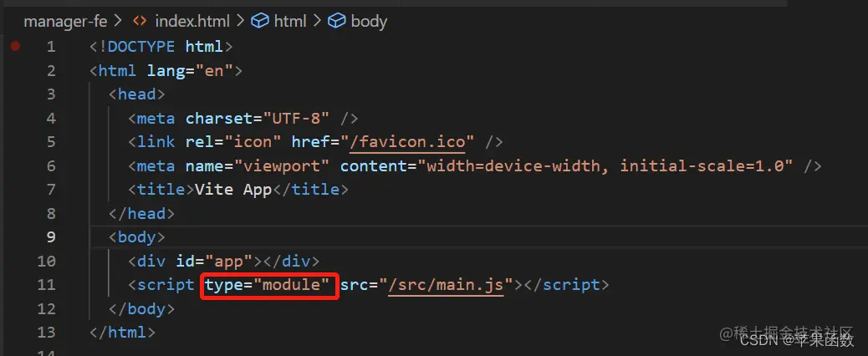Click name="viewport" attribute

point(258,165)
